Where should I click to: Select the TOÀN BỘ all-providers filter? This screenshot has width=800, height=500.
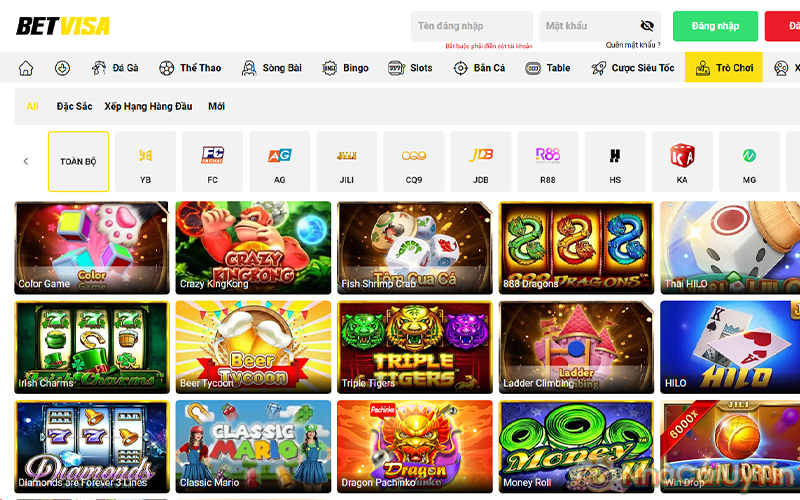78,161
